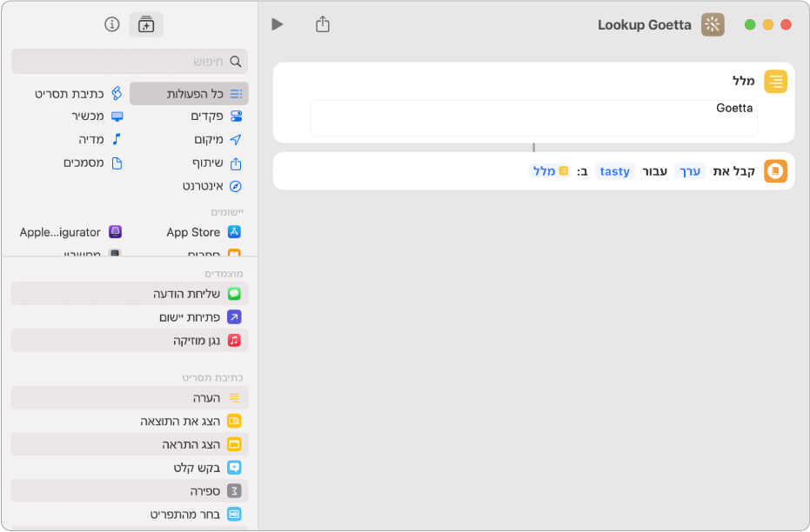Choose App Store in the apps list
This screenshot has width=810, height=532.
click(x=204, y=232)
